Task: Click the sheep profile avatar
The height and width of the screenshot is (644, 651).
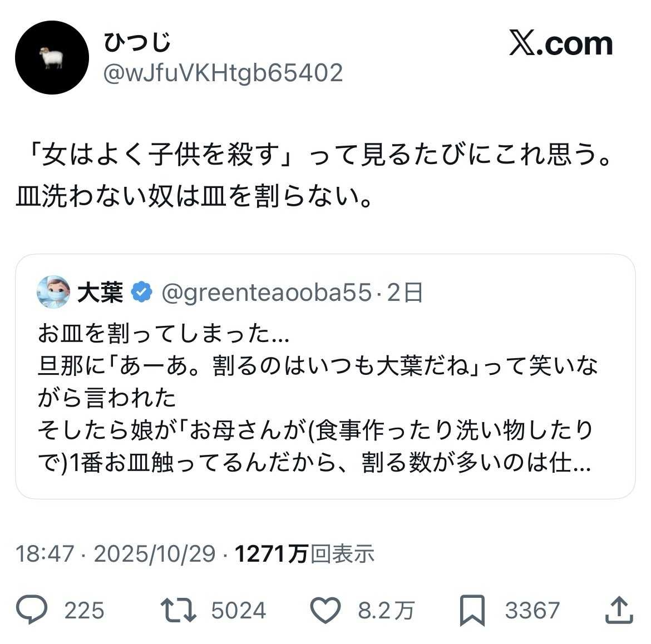Action: pyautogui.click(x=52, y=57)
